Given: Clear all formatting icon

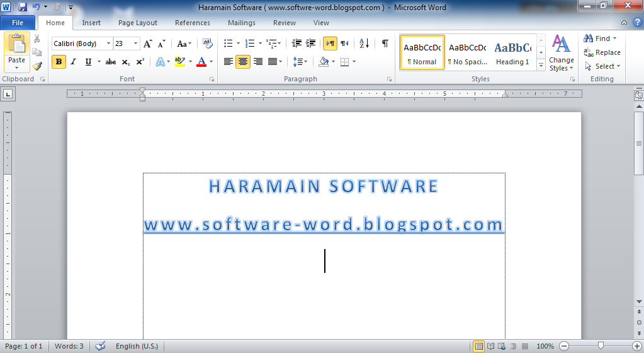Looking at the screenshot, I should tap(208, 43).
